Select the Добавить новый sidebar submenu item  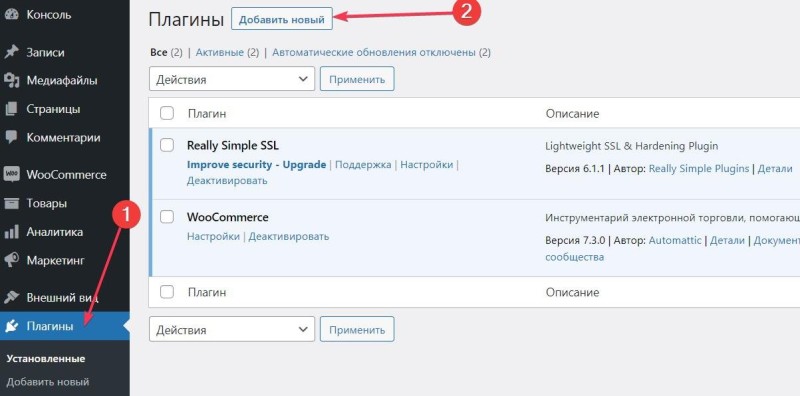(x=48, y=382)
